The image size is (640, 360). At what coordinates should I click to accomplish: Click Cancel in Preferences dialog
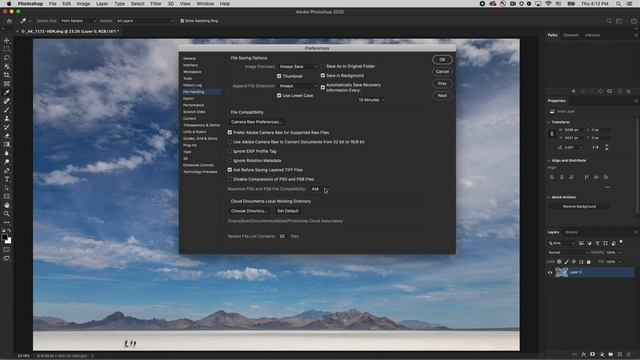(442, 71)
